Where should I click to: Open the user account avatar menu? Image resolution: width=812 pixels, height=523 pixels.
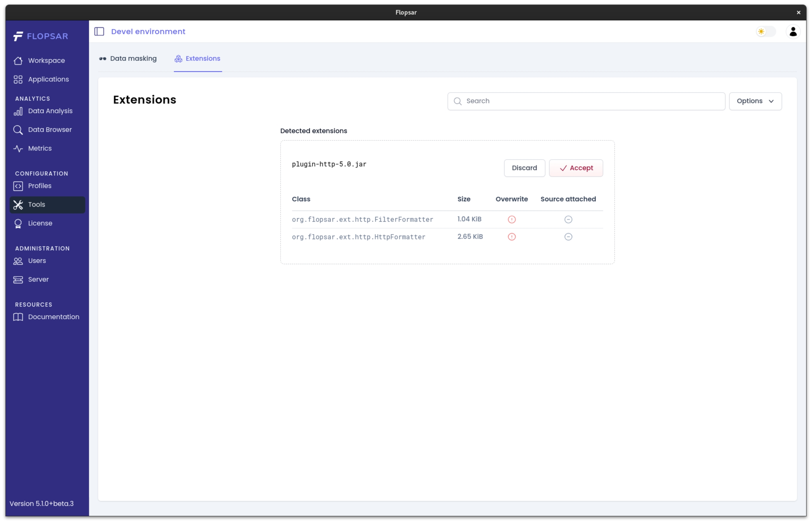point(793,31)
